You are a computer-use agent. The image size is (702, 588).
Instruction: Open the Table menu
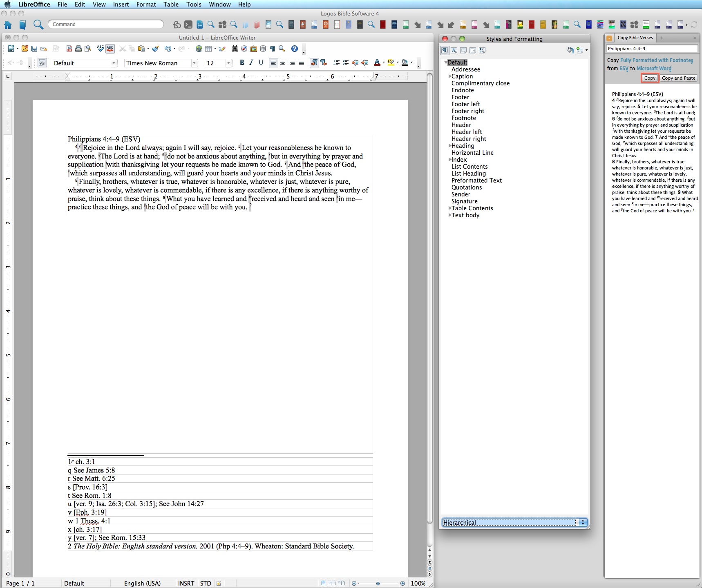[171, 4]
